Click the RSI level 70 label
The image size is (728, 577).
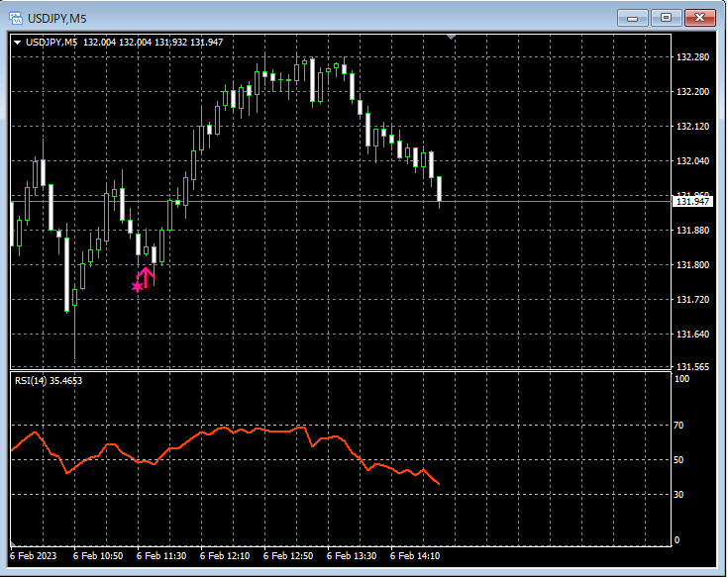click(x=678, y=426)
